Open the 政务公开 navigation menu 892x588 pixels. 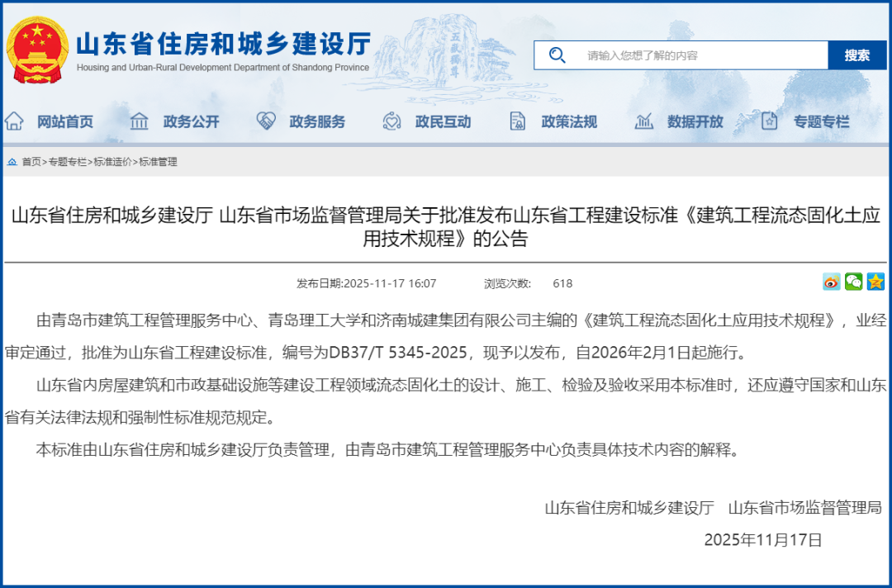pyautogui.click(x=191, y=121)
